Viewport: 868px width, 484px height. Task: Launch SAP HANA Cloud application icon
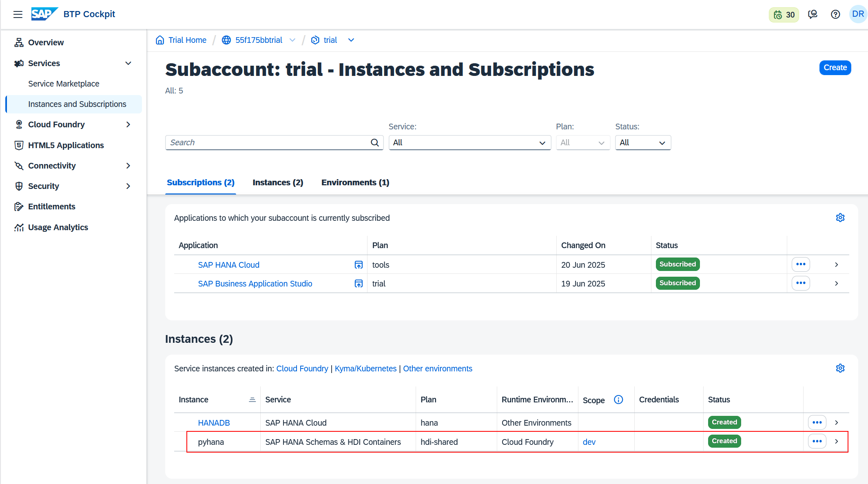359,265
